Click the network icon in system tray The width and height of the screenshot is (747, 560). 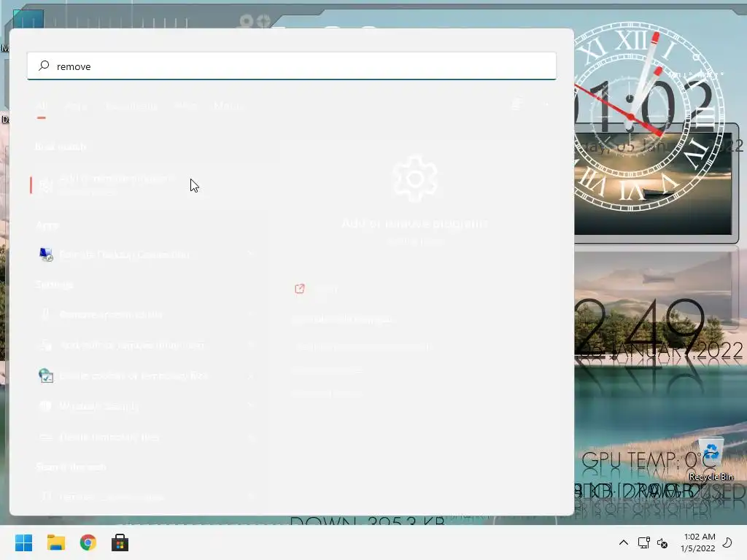click(x=643, y=542)
